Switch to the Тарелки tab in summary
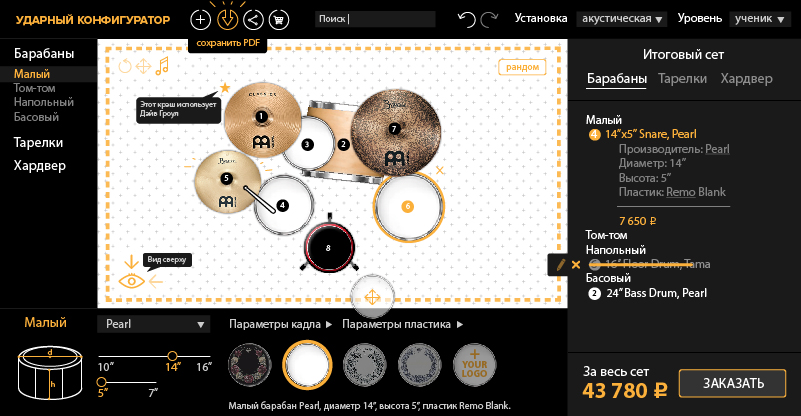Image resolution: width=801 pixels, height=416 pixels. (682, 79)
